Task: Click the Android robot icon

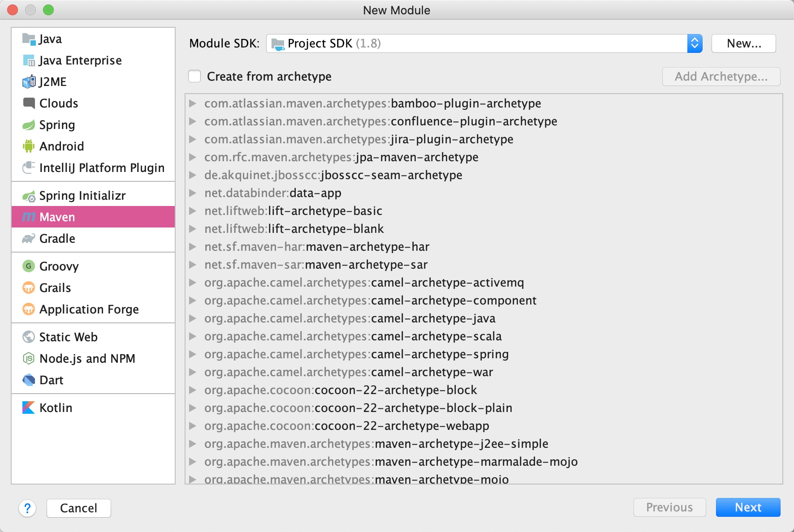Action: pyautogui.click(x=29, y=146)
